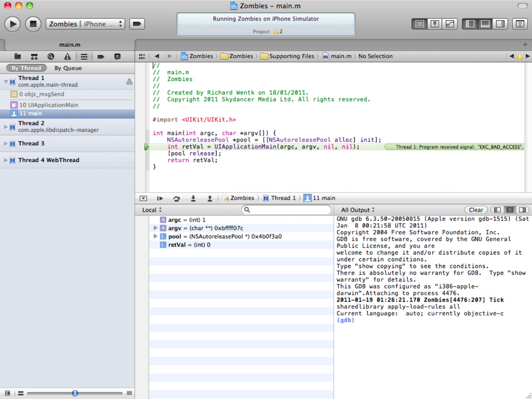Click Continue program execution button
This screenshot has width=532, height=399.
[x=160, y=199]
